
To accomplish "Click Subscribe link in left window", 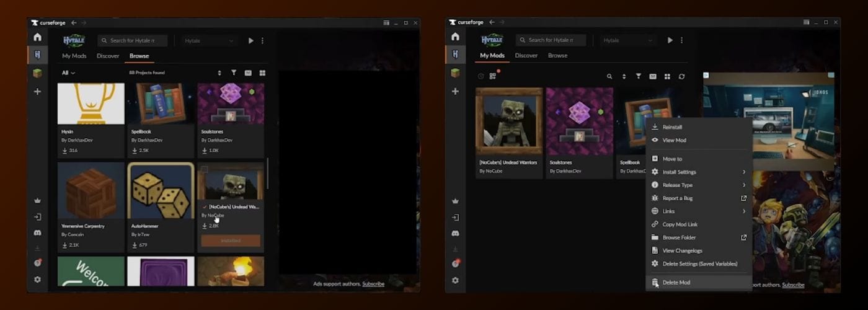I will pos(373,284).
